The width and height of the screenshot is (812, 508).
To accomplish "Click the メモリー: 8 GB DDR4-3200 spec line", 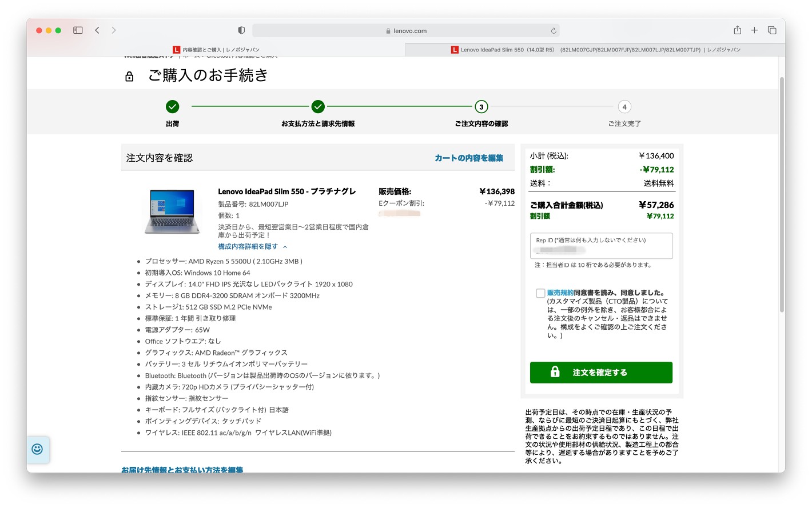I will tap(232, 295).
